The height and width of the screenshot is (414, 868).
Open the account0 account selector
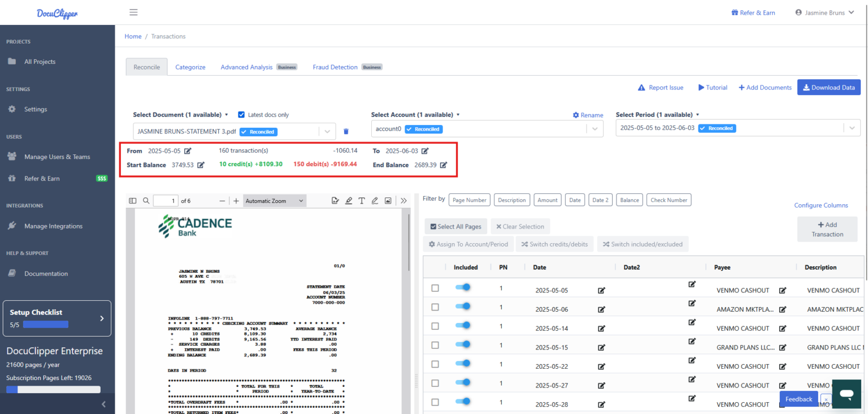coord(594,128)
